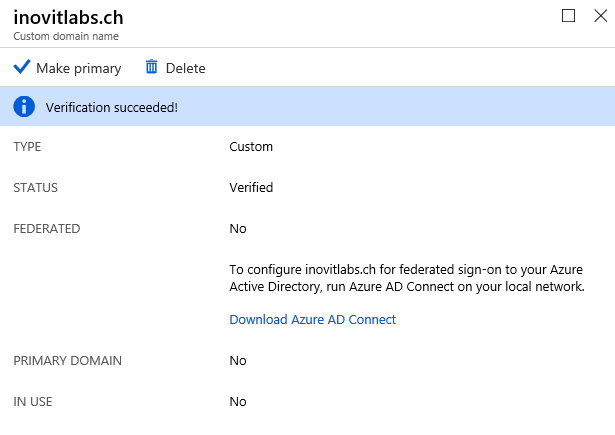Select the No value beside FEDERATED
615x435 pixels.
(238, 229)
